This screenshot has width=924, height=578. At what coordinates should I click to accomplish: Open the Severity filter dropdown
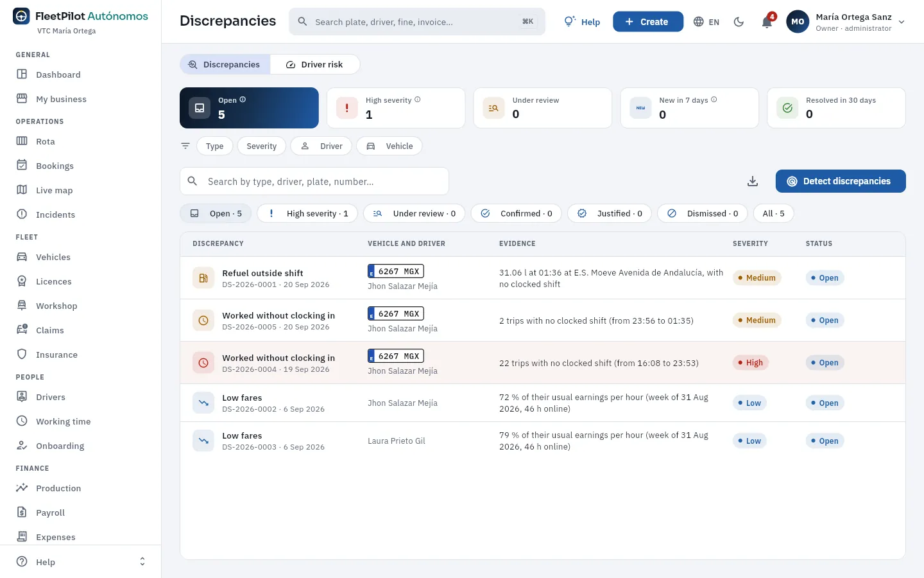pyautogui.click(x=262, y=146)
